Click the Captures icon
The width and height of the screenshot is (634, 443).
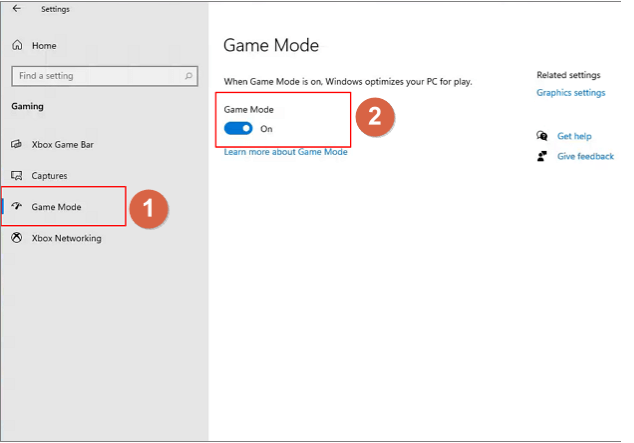click(17, 175)
